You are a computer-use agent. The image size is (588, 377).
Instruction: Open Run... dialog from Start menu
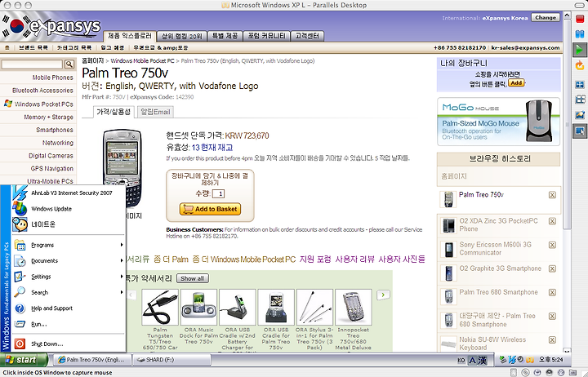pyautogui.click(x=69, y=324)
